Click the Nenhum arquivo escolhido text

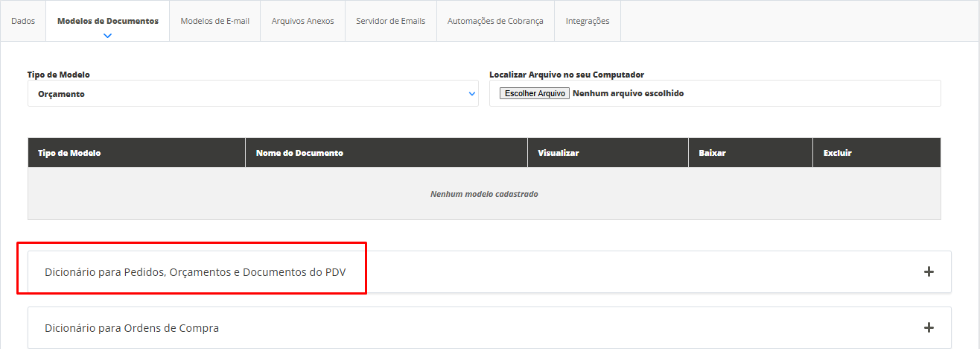click(x=628, y=93)
